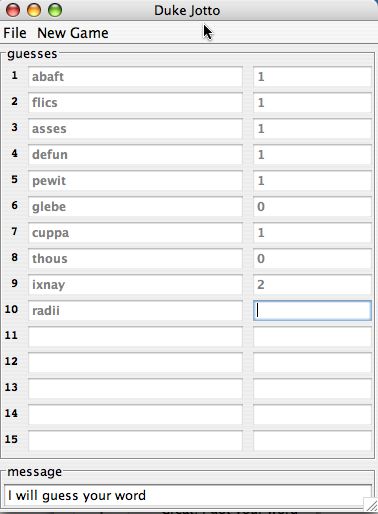378x514 pixels.
Task: Click the score box next to ixnay
Action: (x=312, y=285)
